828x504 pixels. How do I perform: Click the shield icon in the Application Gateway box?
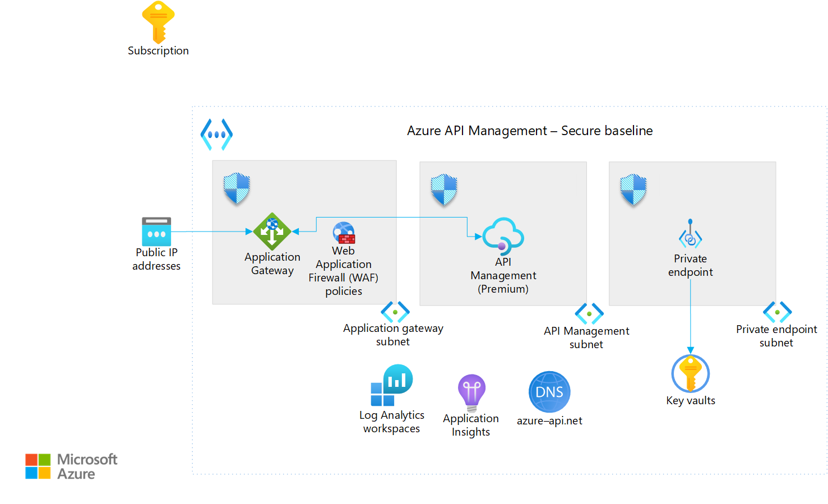pos(236,188)
